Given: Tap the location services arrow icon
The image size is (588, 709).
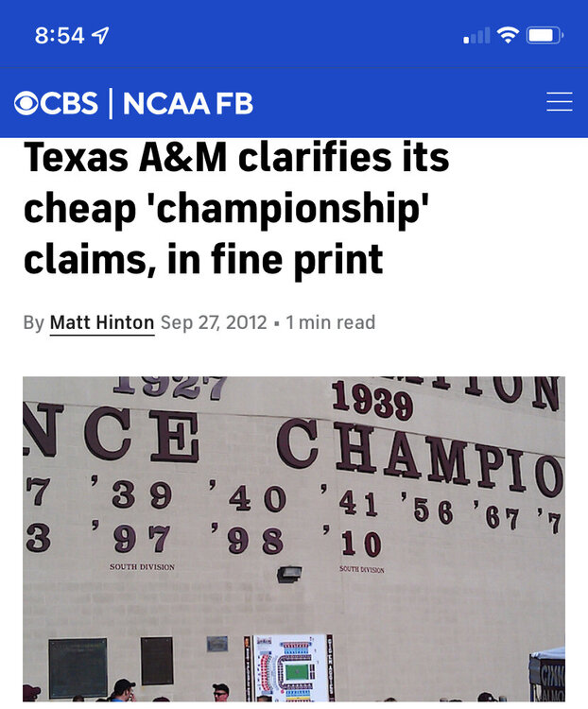Looking at the screenshot, I should point(100,36).
